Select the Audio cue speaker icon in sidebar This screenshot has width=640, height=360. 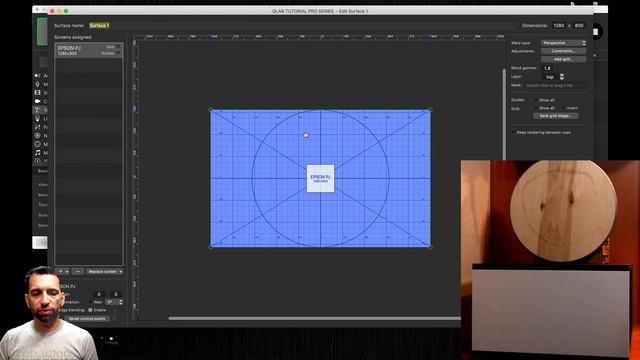(37, 76)
